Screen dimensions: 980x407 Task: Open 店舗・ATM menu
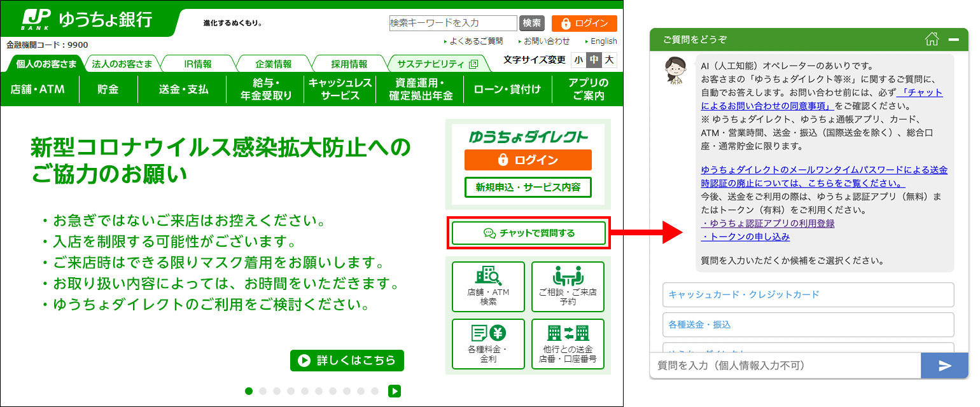[x=38, y=90]
